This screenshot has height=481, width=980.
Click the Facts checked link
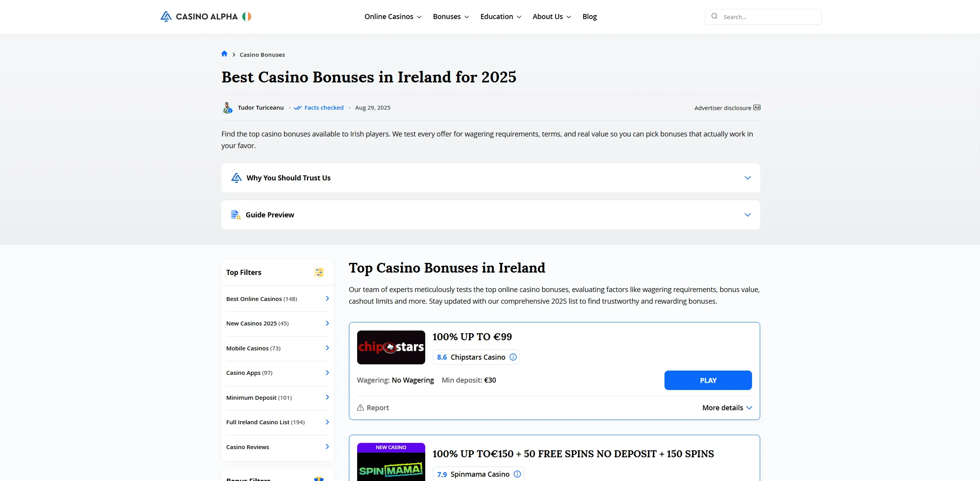[324, 108]
